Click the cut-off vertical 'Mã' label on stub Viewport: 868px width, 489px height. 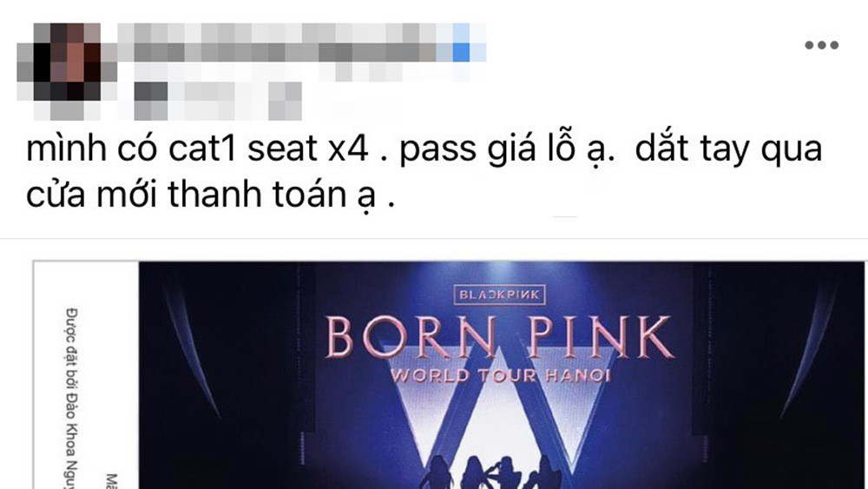click(x=112, y=480)
